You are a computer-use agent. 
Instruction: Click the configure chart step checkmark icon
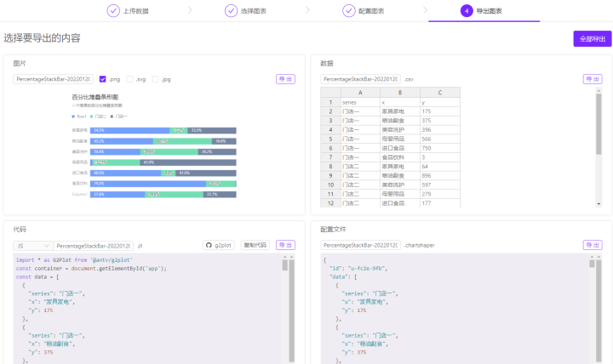pos(349,10)
